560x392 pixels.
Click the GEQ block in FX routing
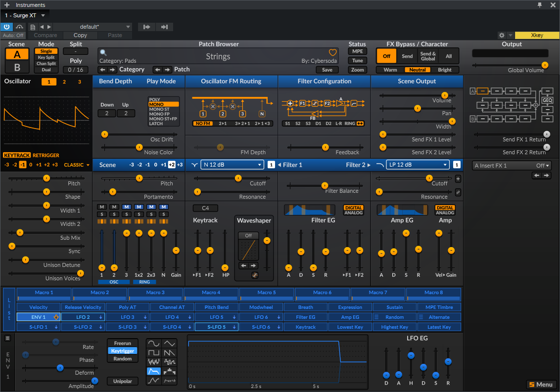pos(547,100)
